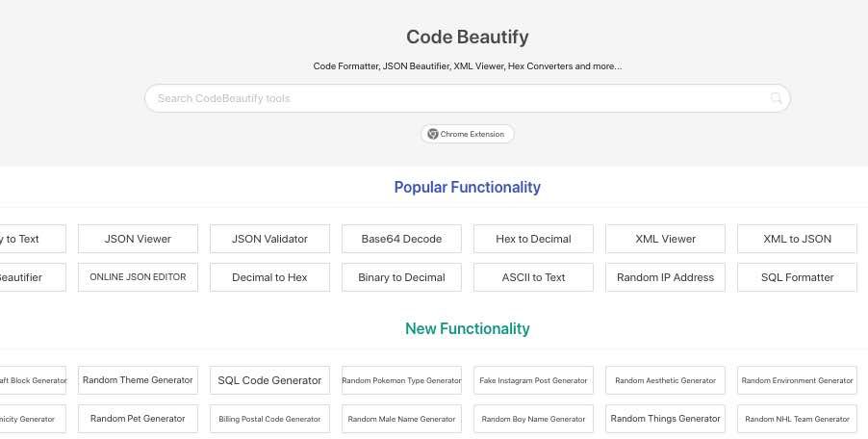Open Binary to Decimal converter
Image resolution: width=868 pixels, height=439 pixels.
tap(401, 277)
